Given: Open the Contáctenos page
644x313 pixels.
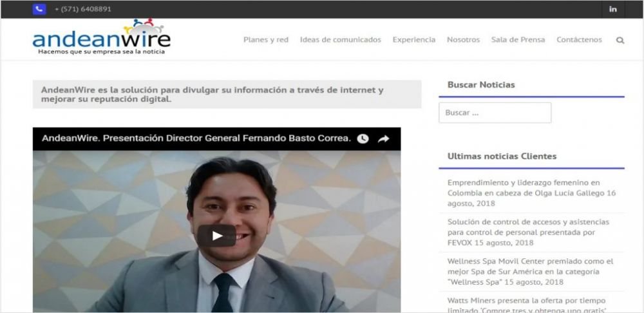Looking at the screenshot, I should (x=579, y=40).
